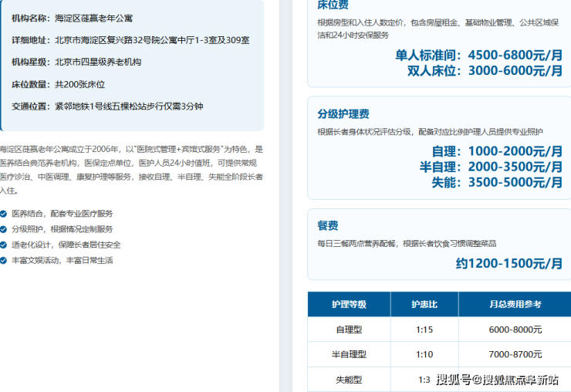This screenshot has height=392, width=571.
Task: Click the 每日三餐两点营养配餐 description
Action: (x=407, y=244)
